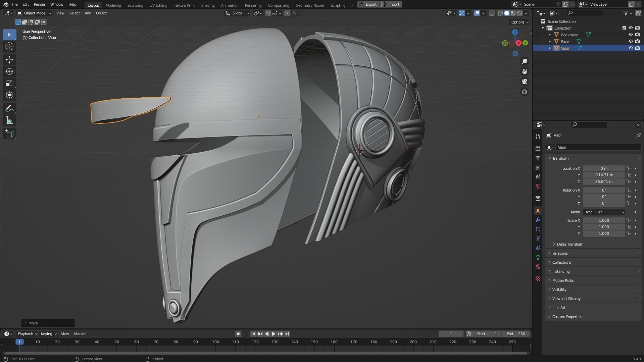
Task: Select the Scale tool
Action: [x=9, y=83]
